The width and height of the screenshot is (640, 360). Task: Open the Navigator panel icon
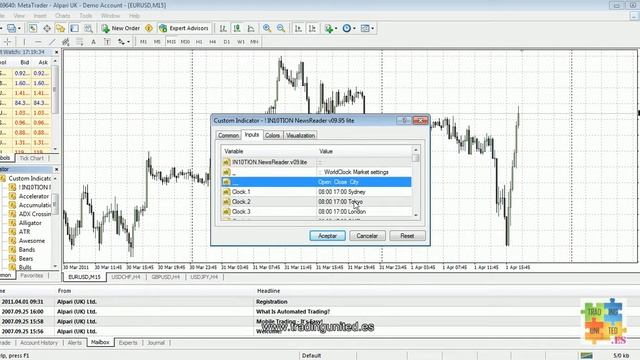pos(60,28)
